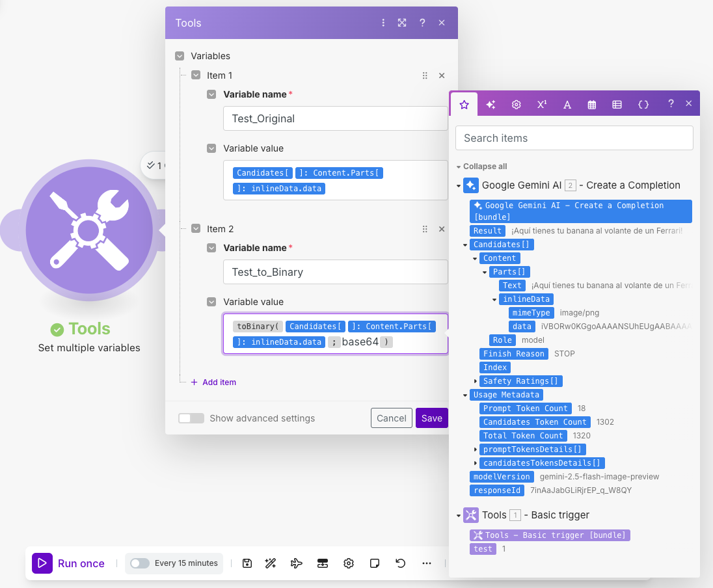The width and height of the screenshot is (713, 588).
Task: Insert the test pill from Tools trigger
Action: coord(483,549)
